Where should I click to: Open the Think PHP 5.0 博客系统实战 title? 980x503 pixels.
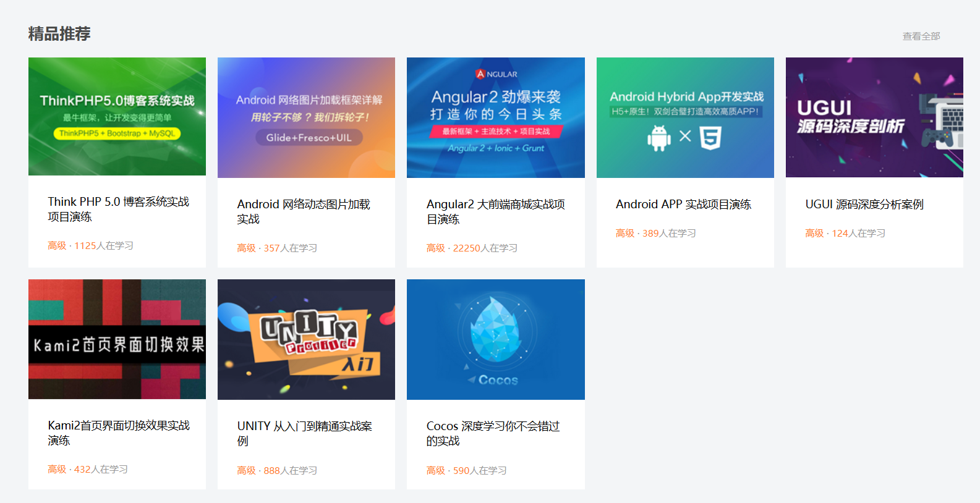click(x=118, y=209)
